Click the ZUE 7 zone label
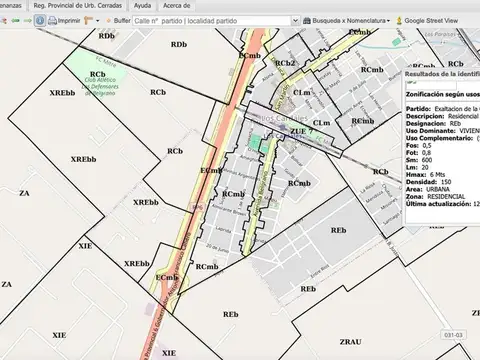 tap(301, 131)
